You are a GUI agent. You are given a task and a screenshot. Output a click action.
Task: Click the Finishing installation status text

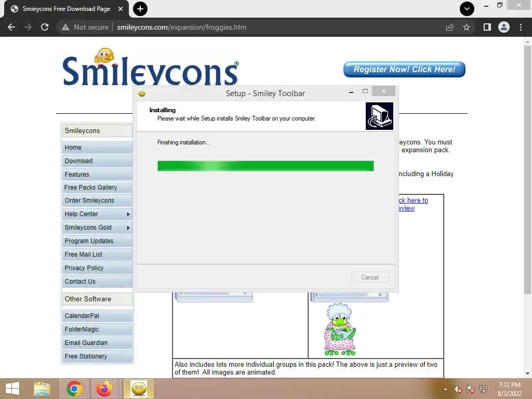coord(183,142)
